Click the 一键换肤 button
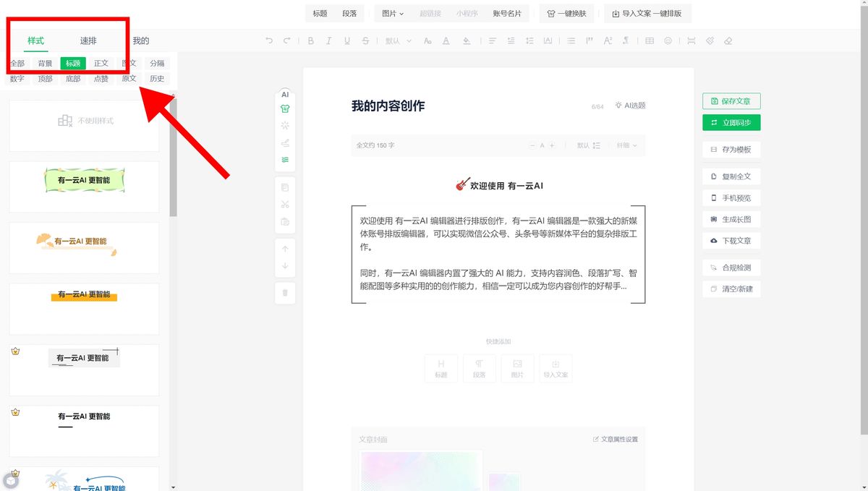 (567, 13)
